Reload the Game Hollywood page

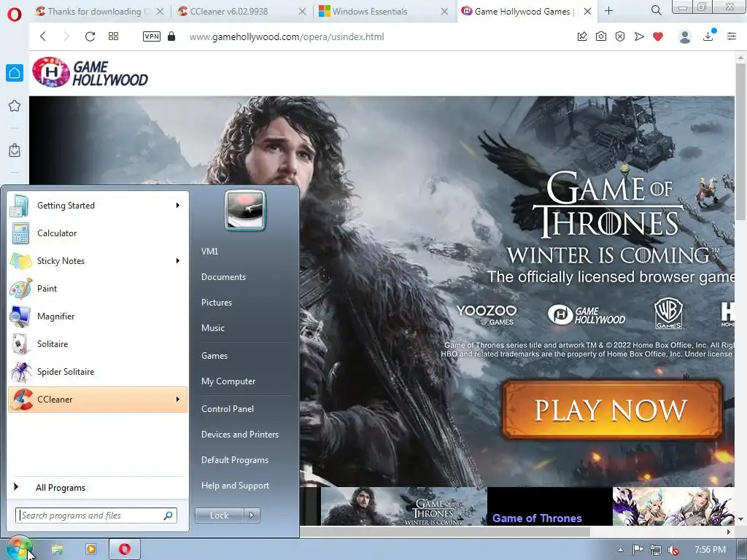pos(90,36)
